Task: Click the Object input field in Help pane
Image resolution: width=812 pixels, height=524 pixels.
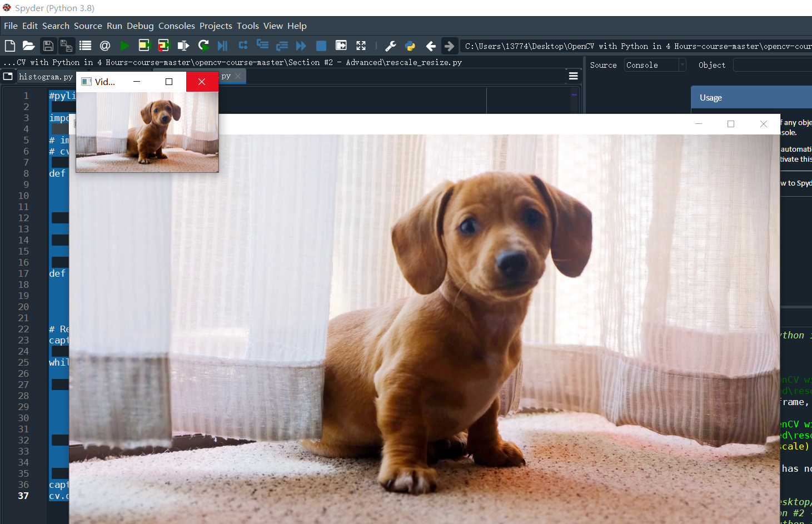Action: (773, 65)
